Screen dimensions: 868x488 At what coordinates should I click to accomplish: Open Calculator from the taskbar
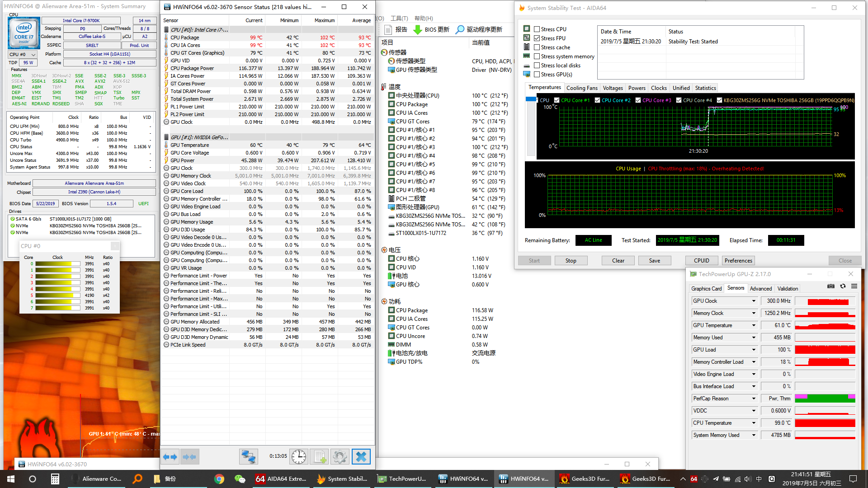coord(55,479)
